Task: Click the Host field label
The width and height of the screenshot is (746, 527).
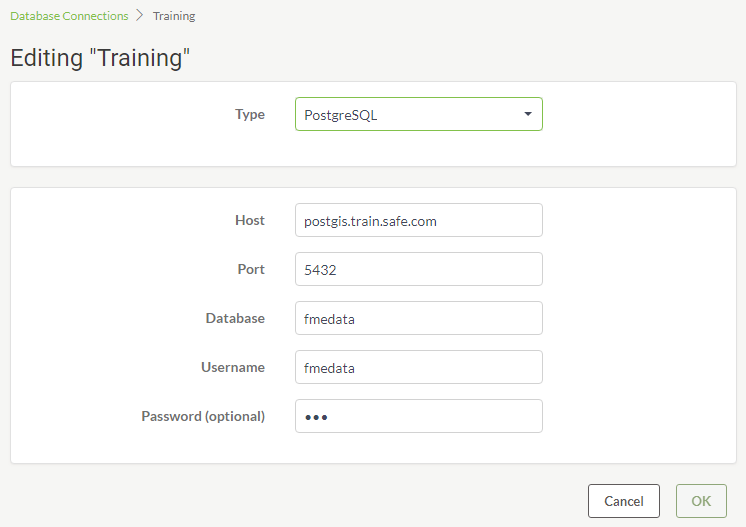Action: point(250,220)
